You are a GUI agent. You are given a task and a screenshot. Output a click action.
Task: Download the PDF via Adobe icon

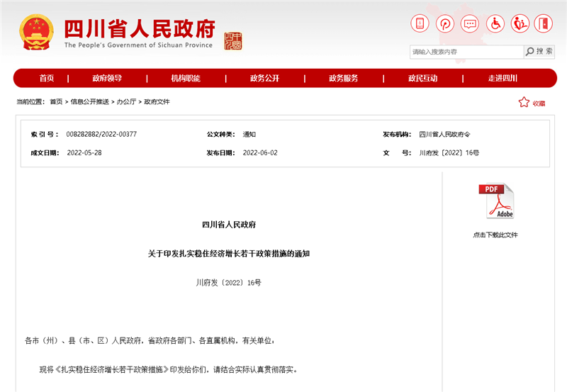tap(496, 201)
